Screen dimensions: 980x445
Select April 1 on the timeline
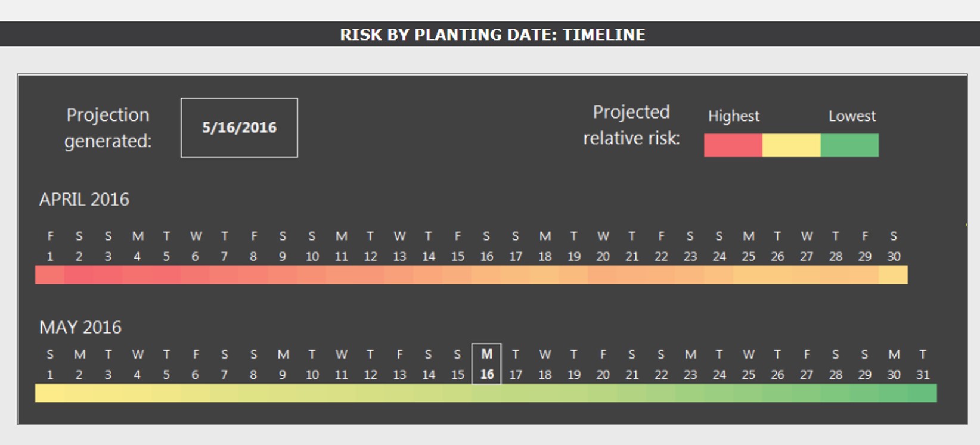coord(50,246)
